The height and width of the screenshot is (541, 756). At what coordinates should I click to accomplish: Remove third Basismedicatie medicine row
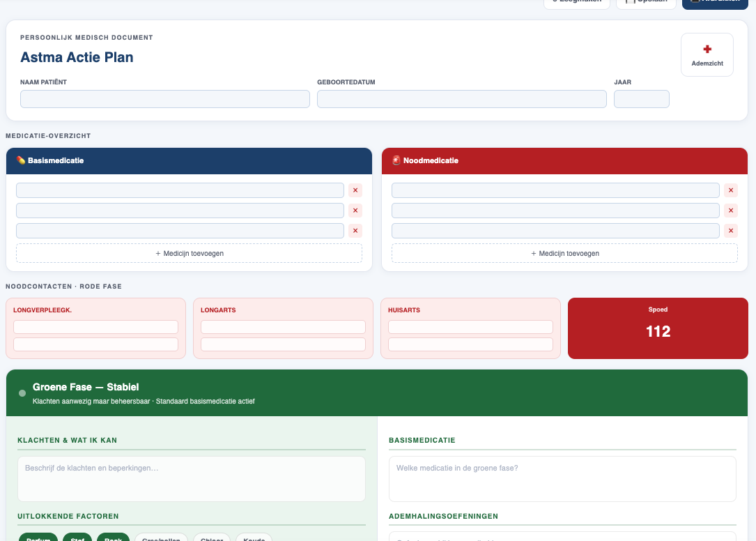pyautogui.click(x=355, y=231)
